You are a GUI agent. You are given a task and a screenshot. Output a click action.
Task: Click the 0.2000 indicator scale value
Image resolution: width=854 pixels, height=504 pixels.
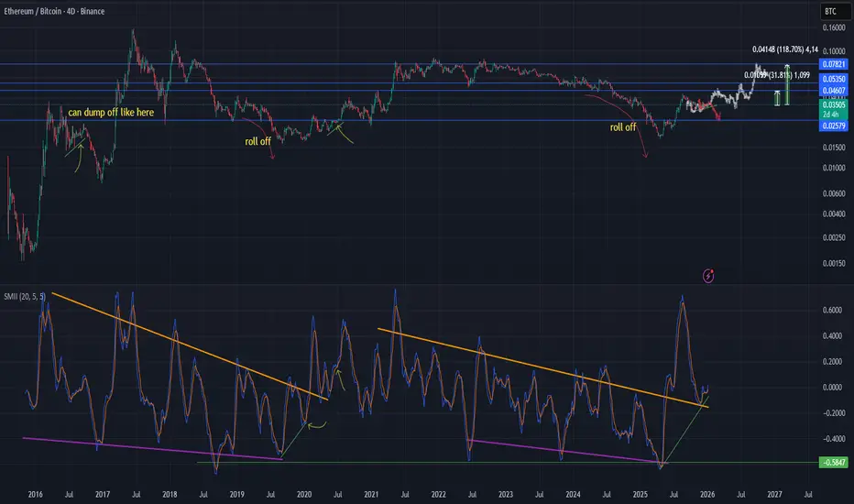click(x=832, y=362)
